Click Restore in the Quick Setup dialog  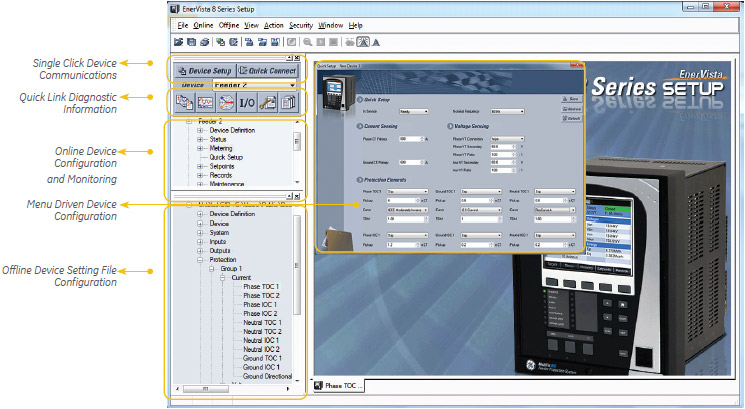click(x=572, y=109)
